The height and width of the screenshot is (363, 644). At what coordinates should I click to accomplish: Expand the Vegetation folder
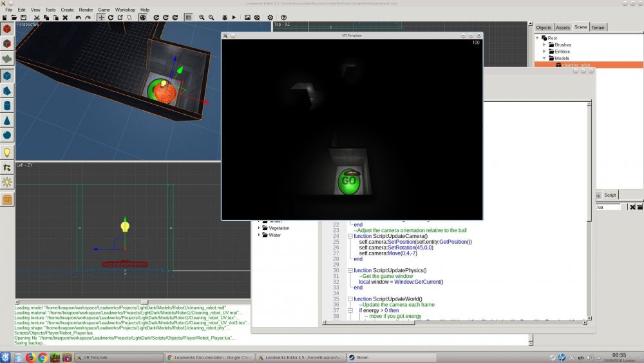(260, 228)
